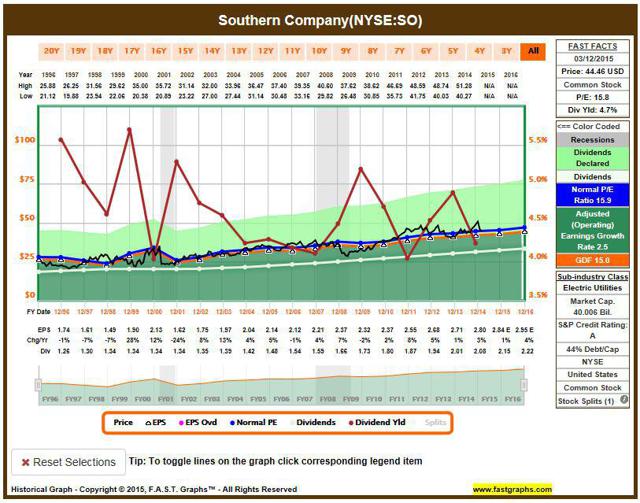Click the Dividends Declared color key
The height and width of the screenshot is (503, 640).
(x=592, y=158)
